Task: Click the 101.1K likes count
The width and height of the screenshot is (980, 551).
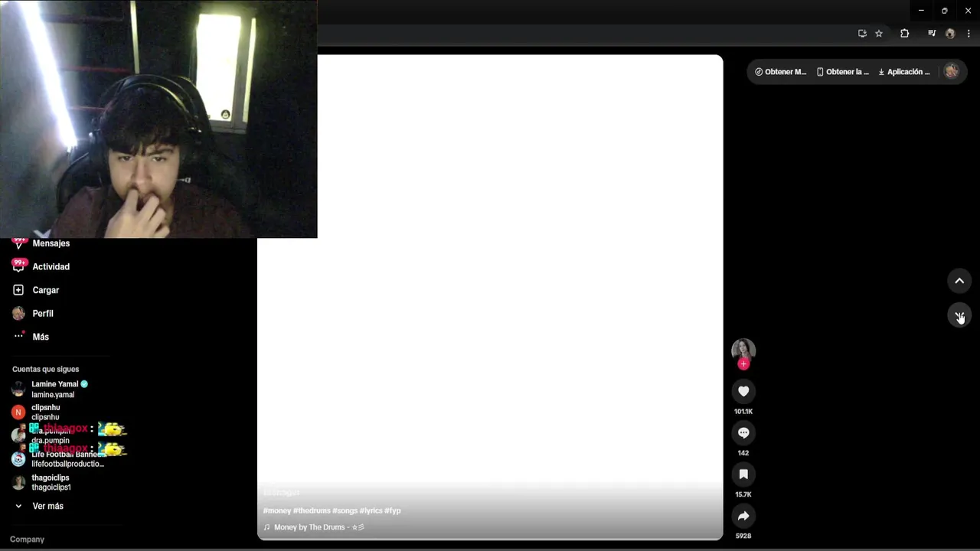Action: point(743,412)
